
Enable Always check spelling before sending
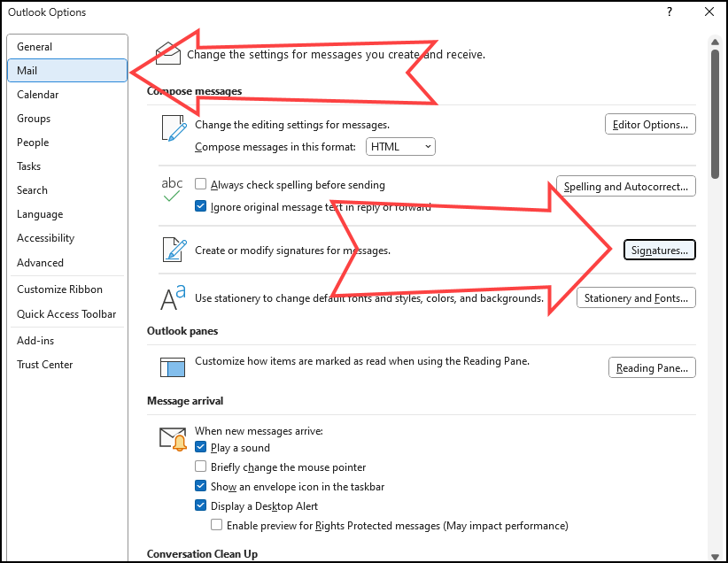point(200,184)
